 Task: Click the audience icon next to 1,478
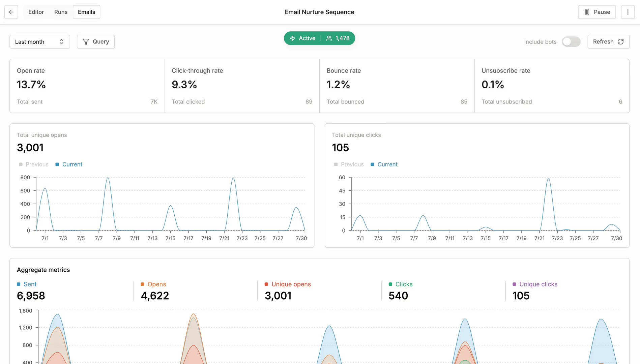[329, 38]
